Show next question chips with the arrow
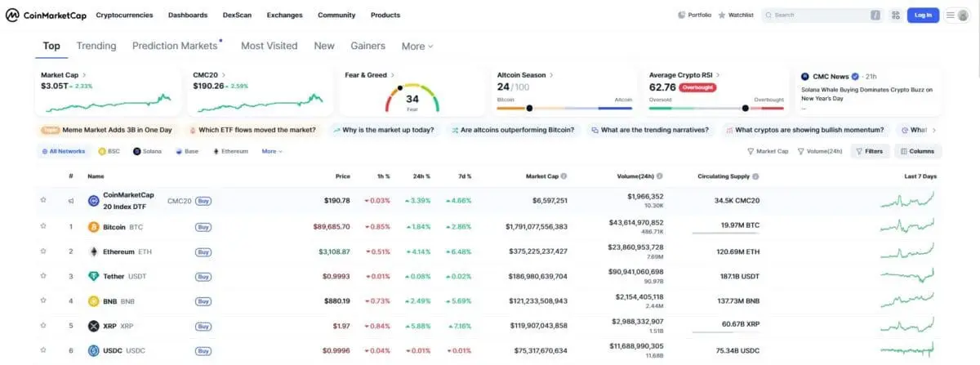 pyautogui.click(x=934, y=130)
